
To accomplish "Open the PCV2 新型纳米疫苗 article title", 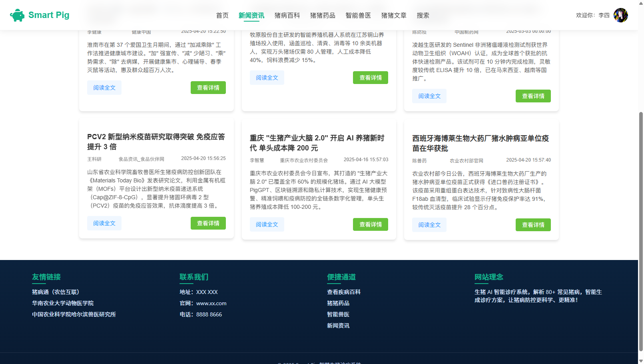I will (x=156, y=142).
